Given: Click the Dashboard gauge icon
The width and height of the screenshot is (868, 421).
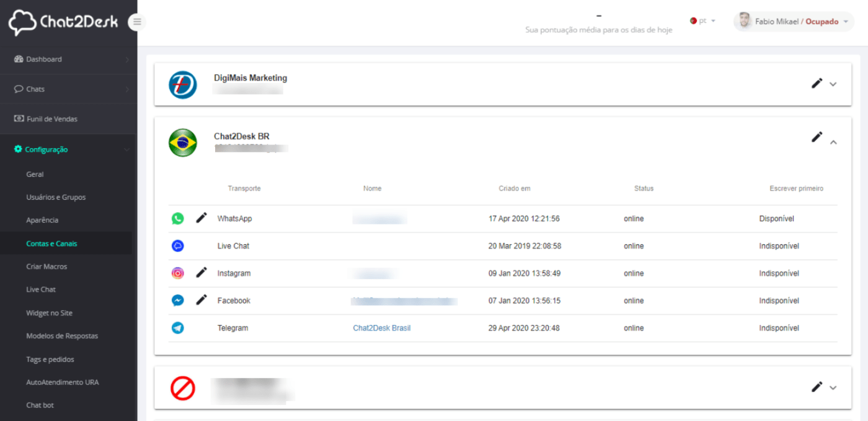Looking at the screenshot, I should coord(19,60).
